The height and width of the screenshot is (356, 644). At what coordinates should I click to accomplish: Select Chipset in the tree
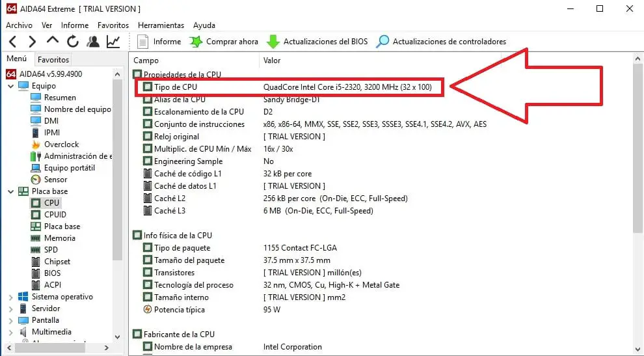(x=51, y=262)
